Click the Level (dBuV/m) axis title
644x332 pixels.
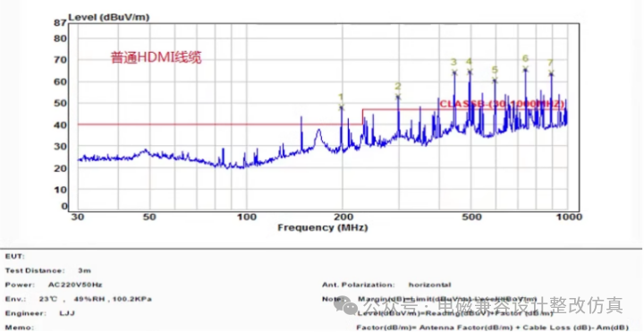tap(108, 17)
